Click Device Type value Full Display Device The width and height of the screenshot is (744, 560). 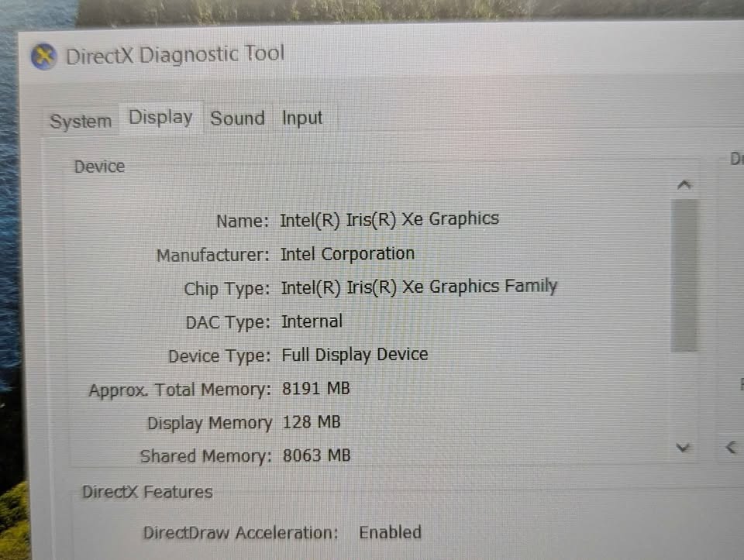[355, 356]
